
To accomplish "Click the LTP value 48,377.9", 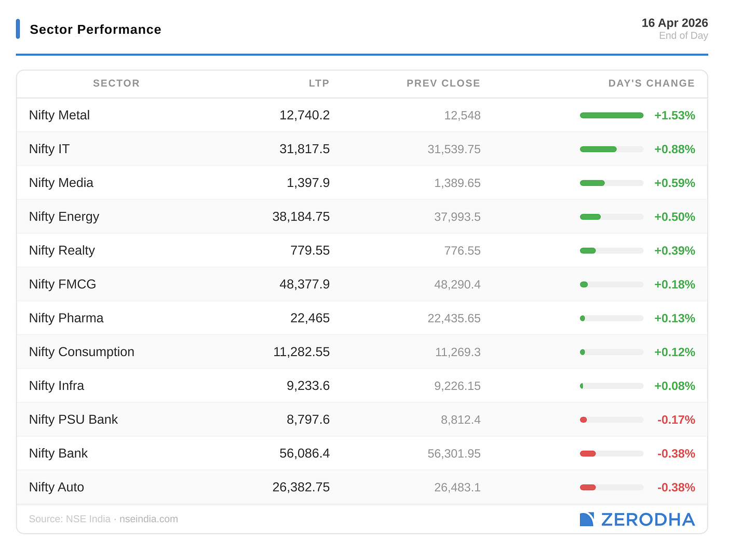I will click(304, 284).
